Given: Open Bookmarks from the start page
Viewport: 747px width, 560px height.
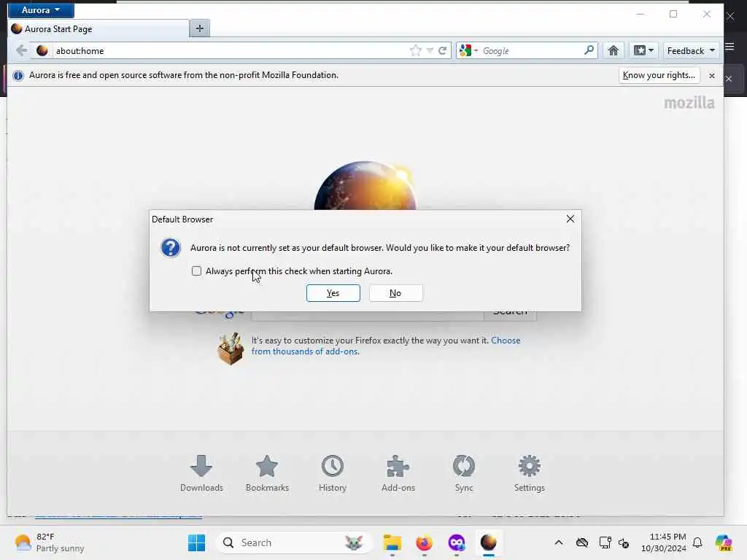Looking at the screenshot, I should 267,473.
